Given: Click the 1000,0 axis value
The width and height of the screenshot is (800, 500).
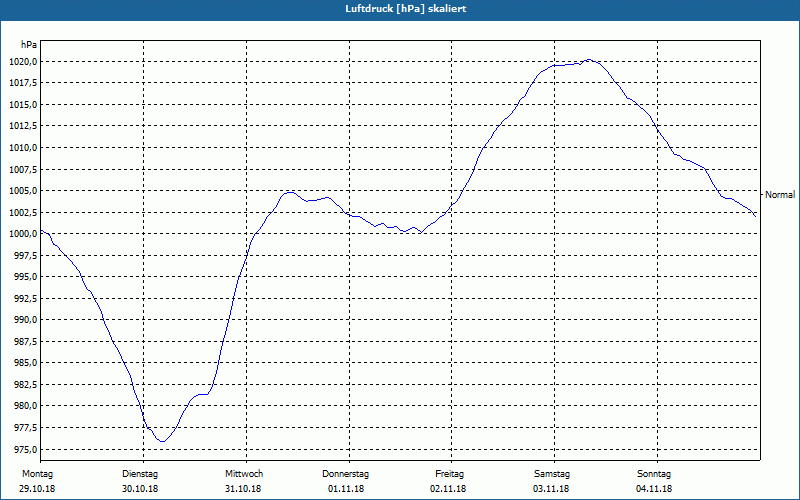Looking at the screenshot, I should (x=23, y=234).
